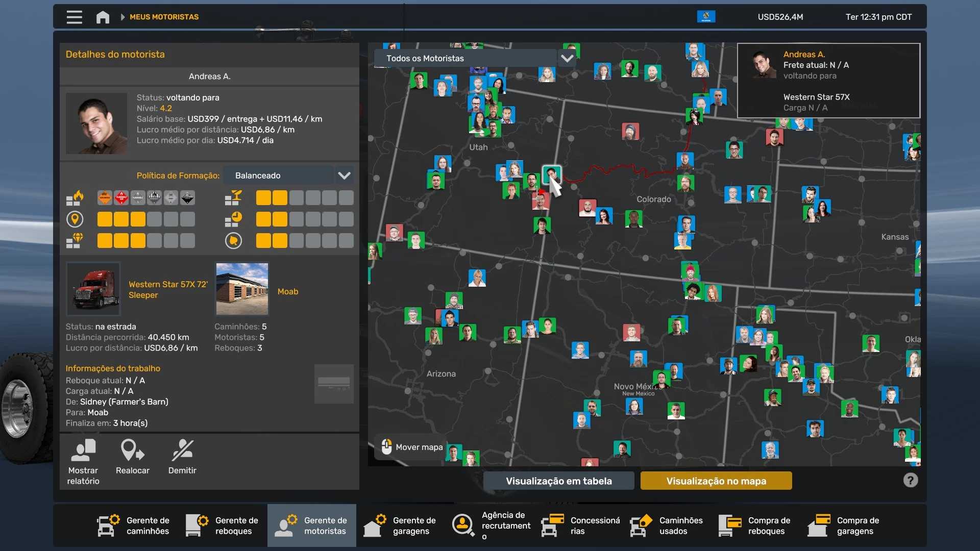Open the Gerente de garagens tab

point(400,525)
